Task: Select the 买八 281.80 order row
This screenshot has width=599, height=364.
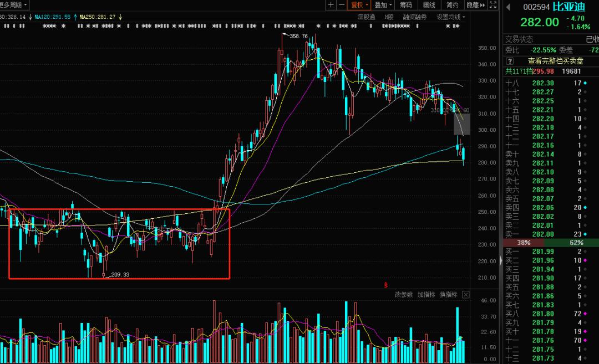Action: (x=551, y=314)
